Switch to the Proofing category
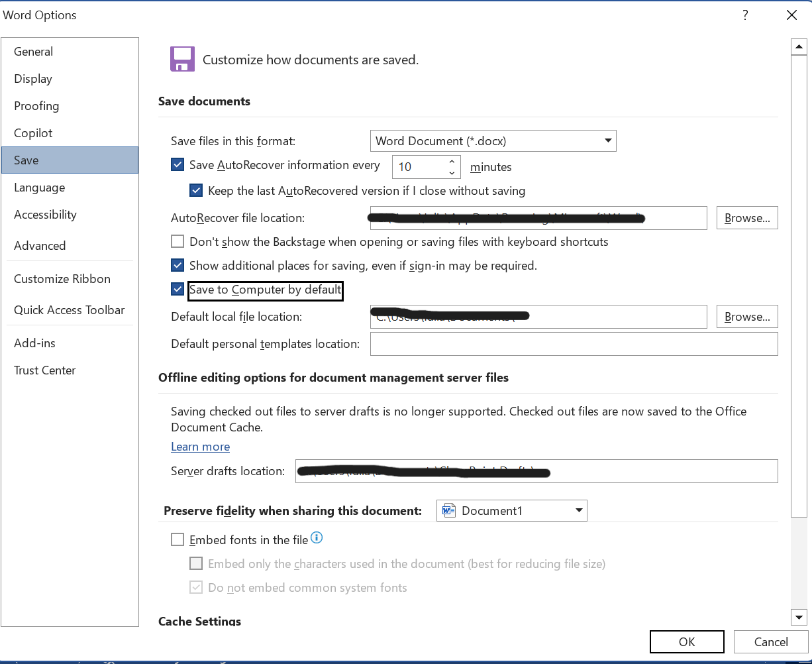Viewport: 812px width, 664px height. point(36,106)
